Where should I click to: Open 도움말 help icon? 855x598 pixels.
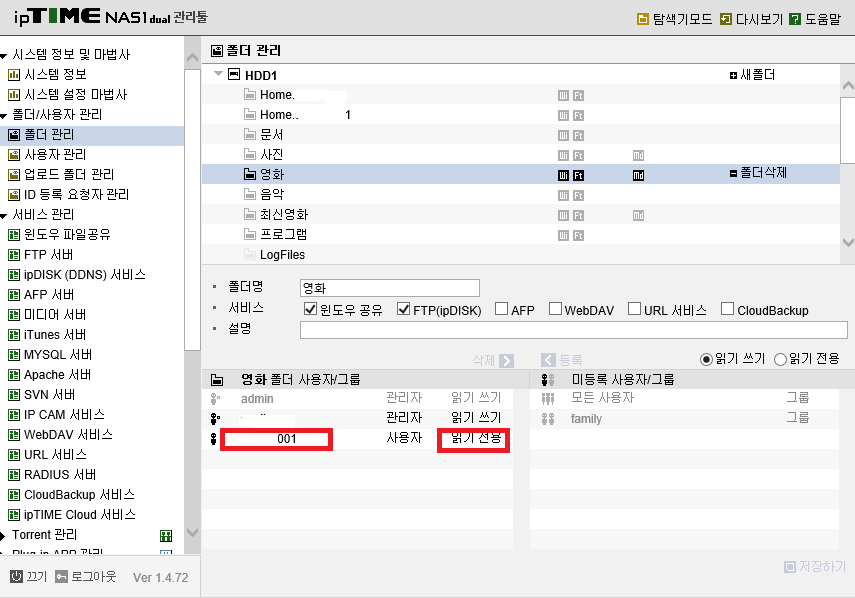795,20
